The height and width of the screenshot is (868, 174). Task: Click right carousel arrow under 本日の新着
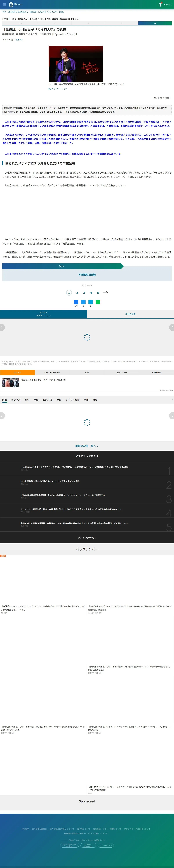[172, 327]
